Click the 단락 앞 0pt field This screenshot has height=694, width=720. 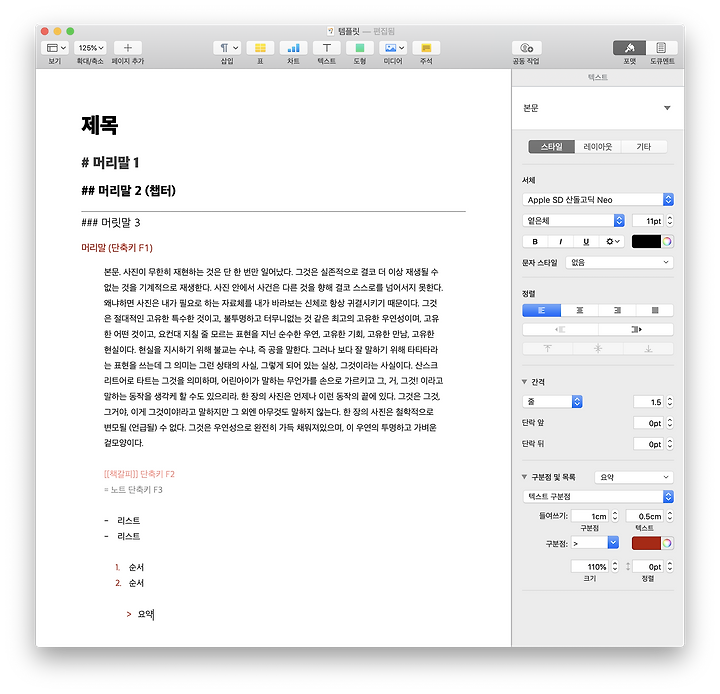[648, 423]
